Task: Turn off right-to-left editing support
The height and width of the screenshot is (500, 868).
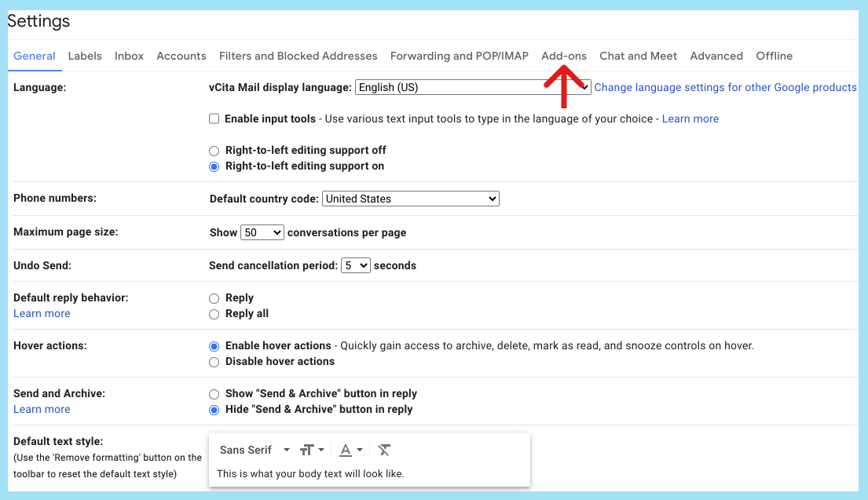Action: 214,150
